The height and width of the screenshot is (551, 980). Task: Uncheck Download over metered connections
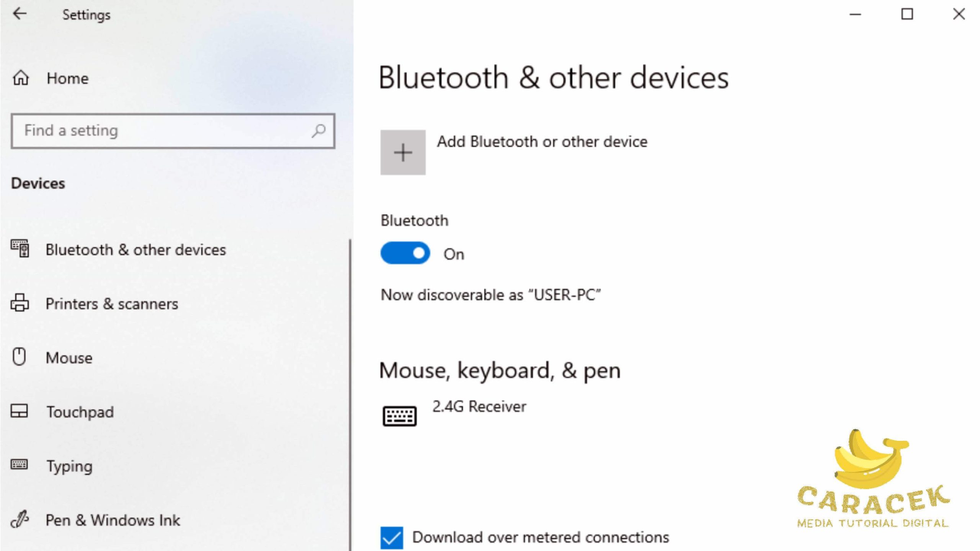click(392, 538)
